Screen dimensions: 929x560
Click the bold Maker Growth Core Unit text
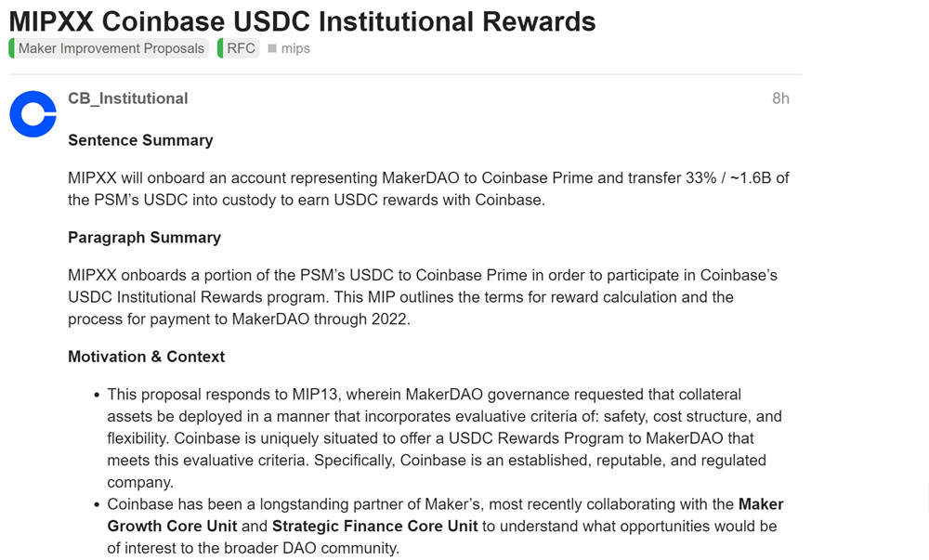[446, 515]
